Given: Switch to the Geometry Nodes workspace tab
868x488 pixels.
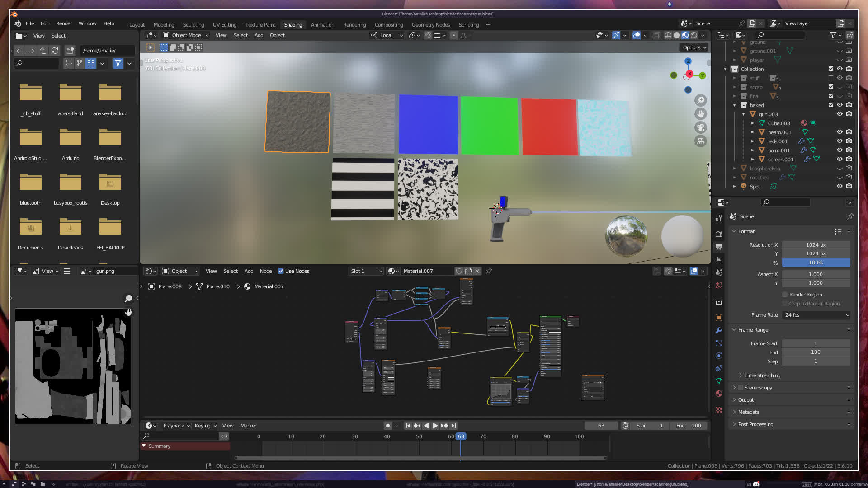Looking at the screenshot, I should pyautogui.click(x=430, y=25).
